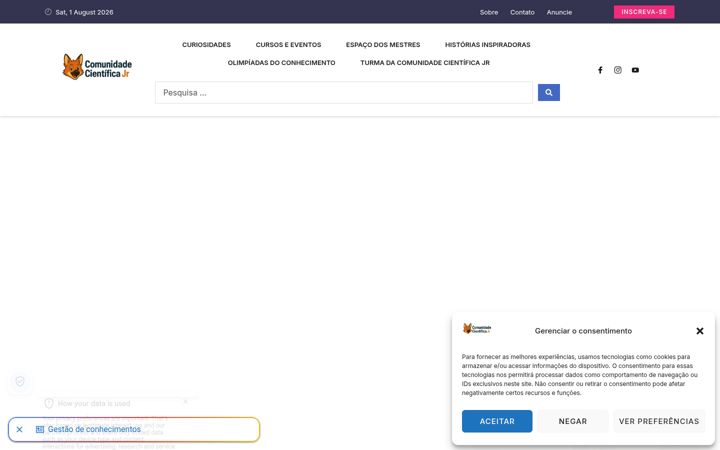Screen dimensions: 720x450
Task: Open the YouTube channel icon
Action: [635, 70]
